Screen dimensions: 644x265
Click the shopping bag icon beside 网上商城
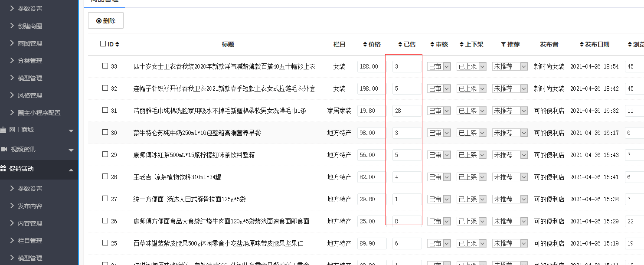(x=3, y=130)
